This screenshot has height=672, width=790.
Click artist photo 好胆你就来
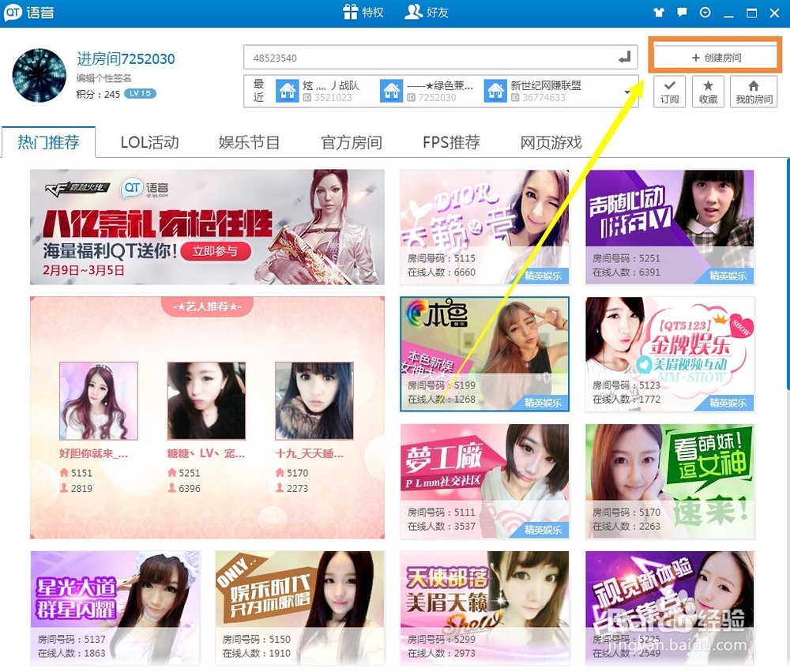tap(99, 401)
